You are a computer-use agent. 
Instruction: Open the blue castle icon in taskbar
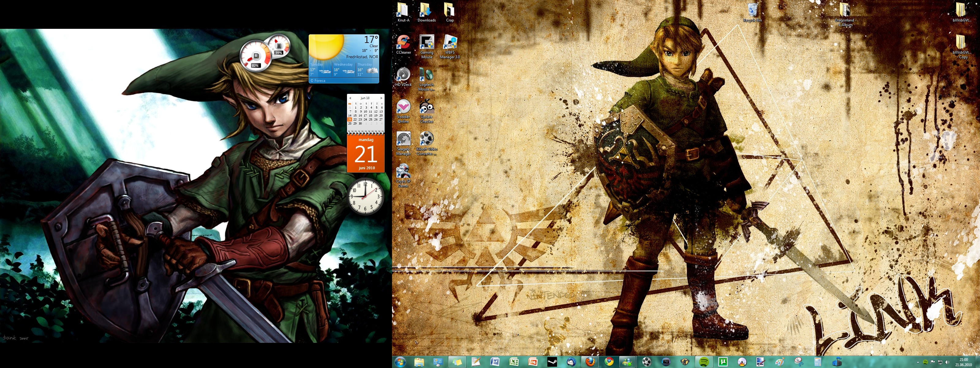click(x=837, y=362)
